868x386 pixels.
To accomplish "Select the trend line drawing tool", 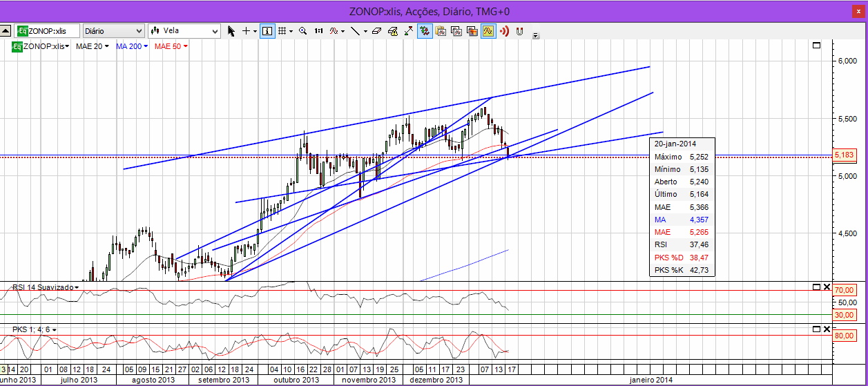I will [355, 31].
